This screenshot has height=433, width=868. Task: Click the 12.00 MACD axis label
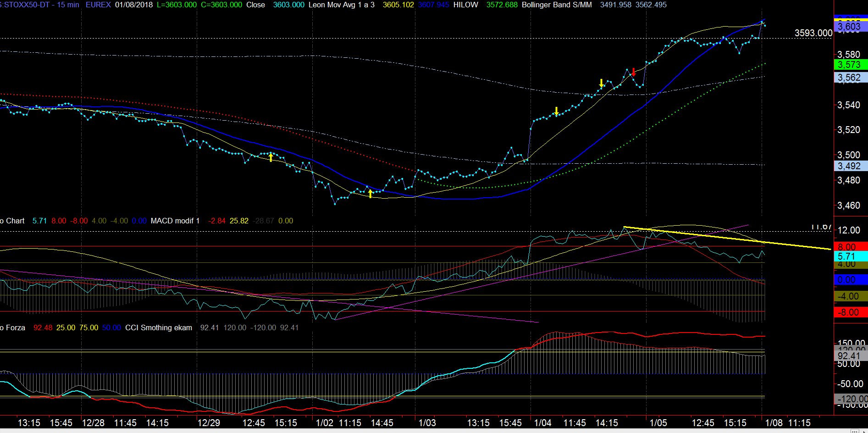point(849,230)
